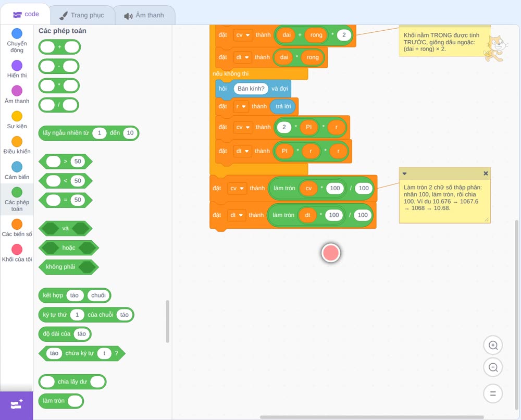Click the Bán kính? question field

click(x=251, y=89)
